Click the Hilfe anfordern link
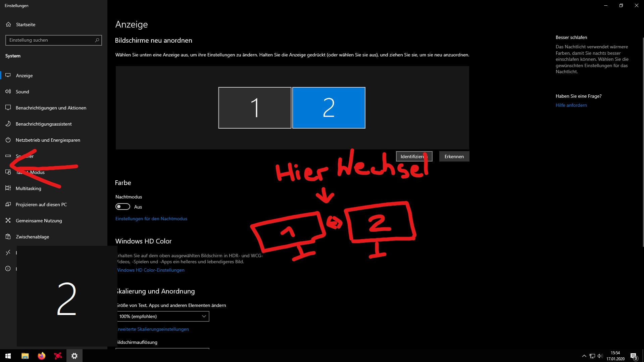Viewport: 644px width, 362px height. [571, 105]
